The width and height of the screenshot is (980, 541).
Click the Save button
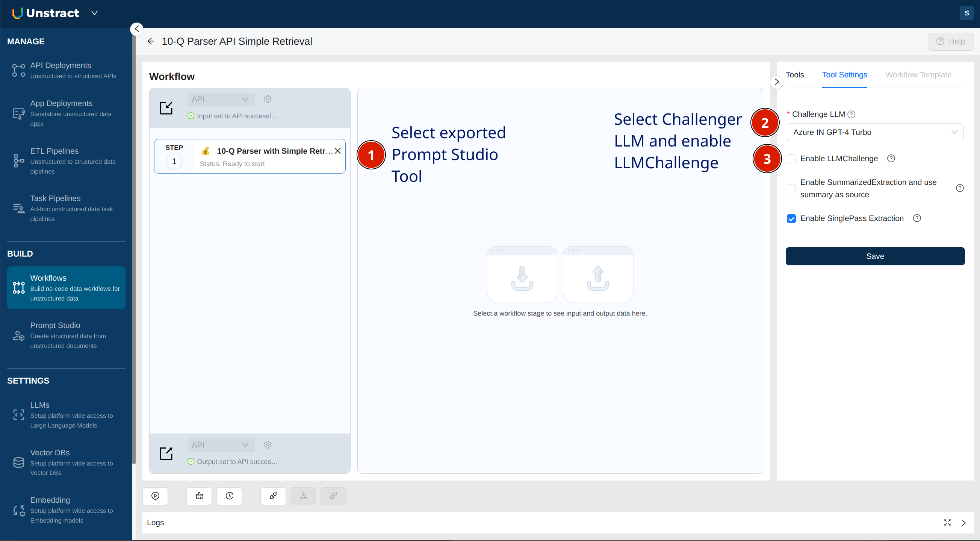coord(875,256)
